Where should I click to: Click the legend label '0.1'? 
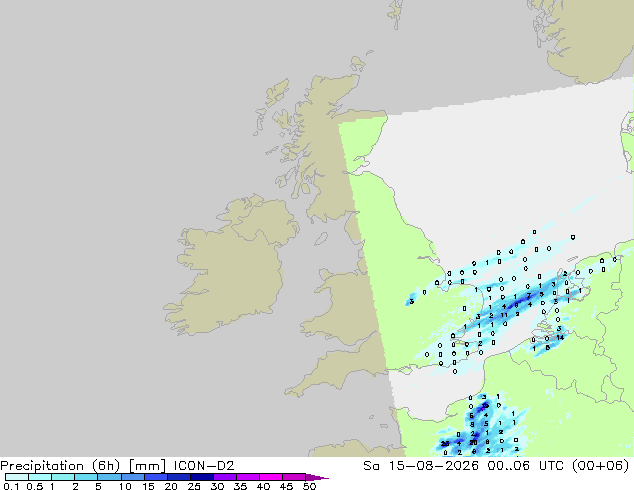point(11,486)
